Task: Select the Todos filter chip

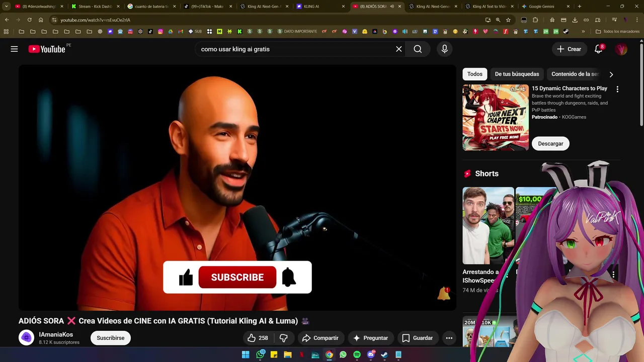Action: (x=475, y=74)
